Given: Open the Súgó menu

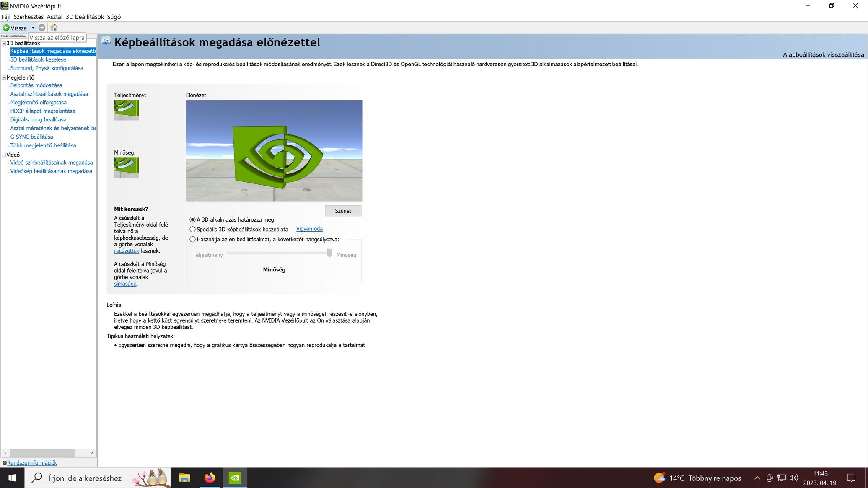Looking at the screenshot, I should [x=114, y=17].
